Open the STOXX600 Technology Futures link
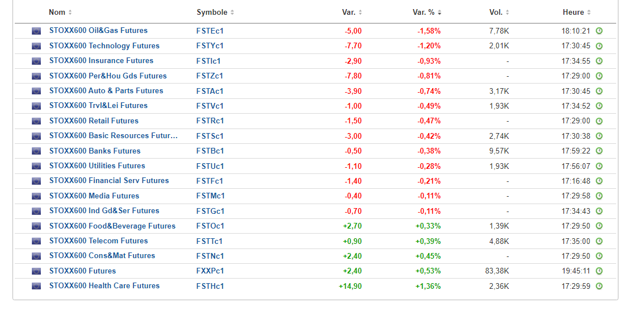The width and height of the screenshot is (644, 311). (x=104, y=46)
